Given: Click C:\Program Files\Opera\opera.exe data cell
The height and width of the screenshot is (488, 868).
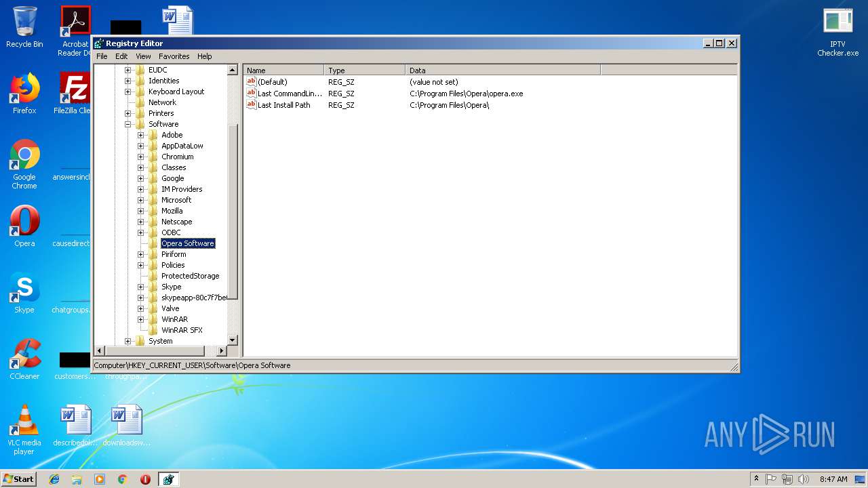Looking at the screenshot, I should point(467,94).
